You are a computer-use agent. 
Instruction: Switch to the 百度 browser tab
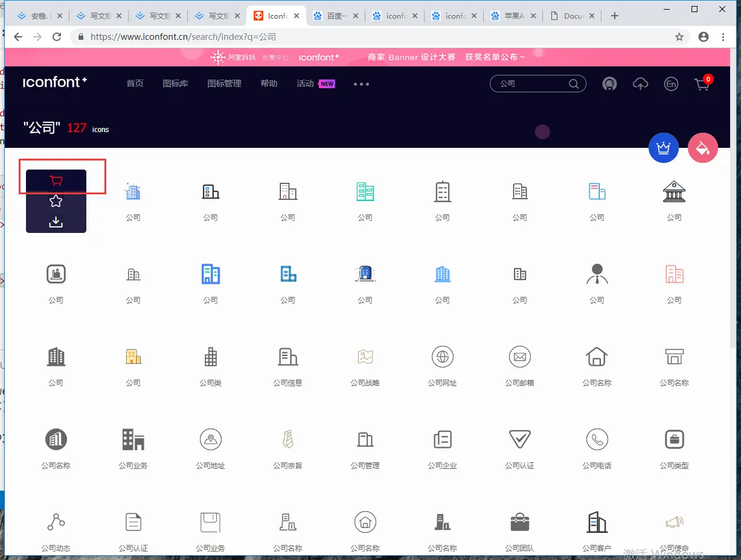[x=335, y=16]
